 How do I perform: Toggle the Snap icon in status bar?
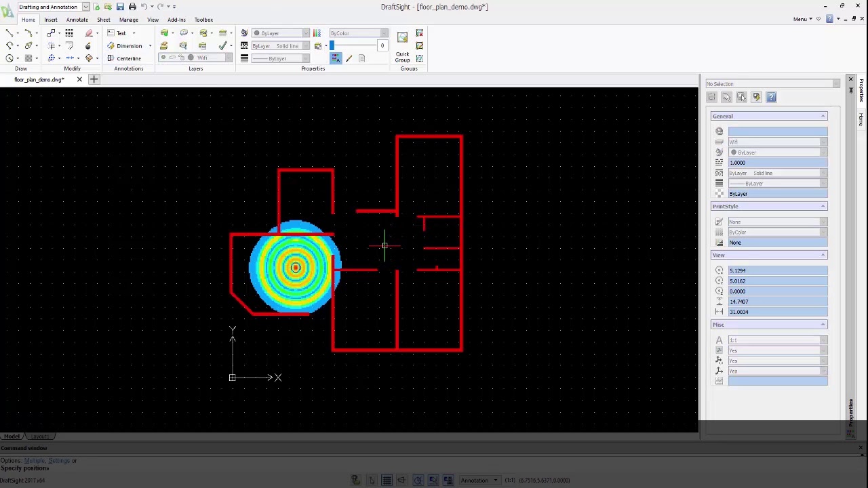[x=371, y=481]
